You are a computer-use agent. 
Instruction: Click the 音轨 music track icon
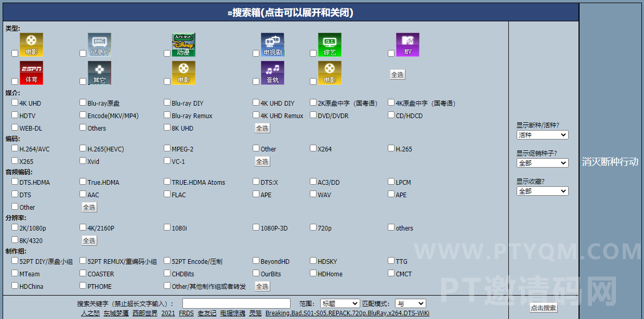tap(272, 73)
